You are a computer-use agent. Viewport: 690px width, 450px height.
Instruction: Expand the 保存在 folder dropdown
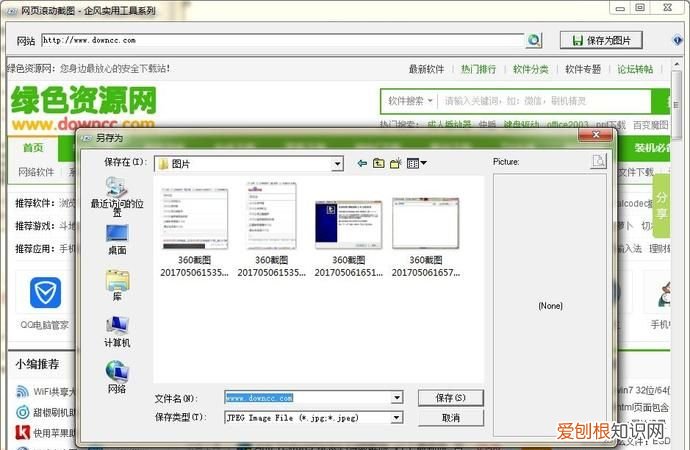click(337, 163)
